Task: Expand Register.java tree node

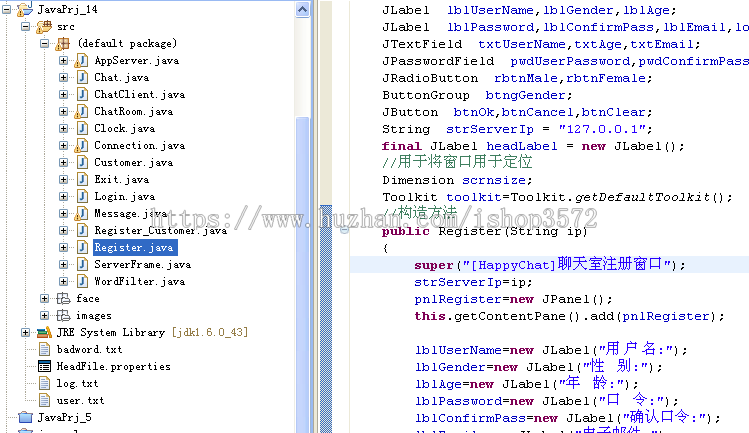Action: coord(63,247)
